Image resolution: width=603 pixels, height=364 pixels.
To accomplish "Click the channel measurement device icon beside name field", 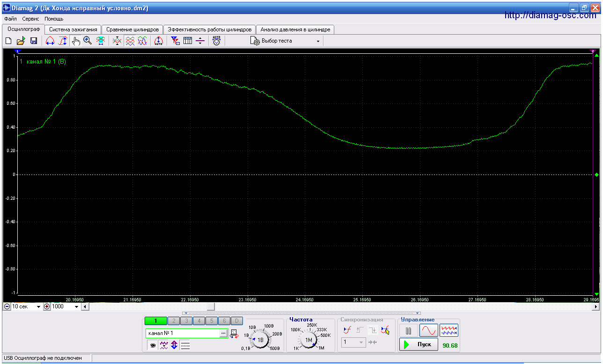I will [x=234, y=334].
